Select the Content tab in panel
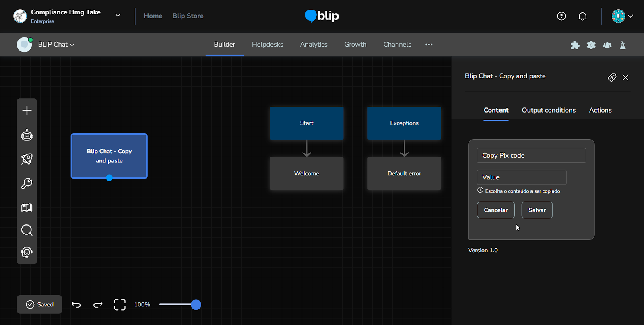Viewport: 644px width, 325px height. [x=496, y=110]
